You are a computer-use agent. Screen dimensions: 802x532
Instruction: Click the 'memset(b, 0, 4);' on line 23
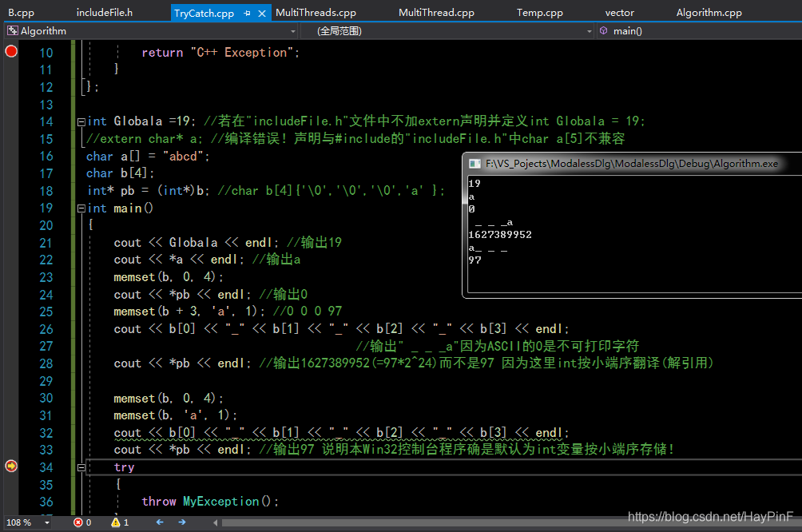(x=169, y=276)
